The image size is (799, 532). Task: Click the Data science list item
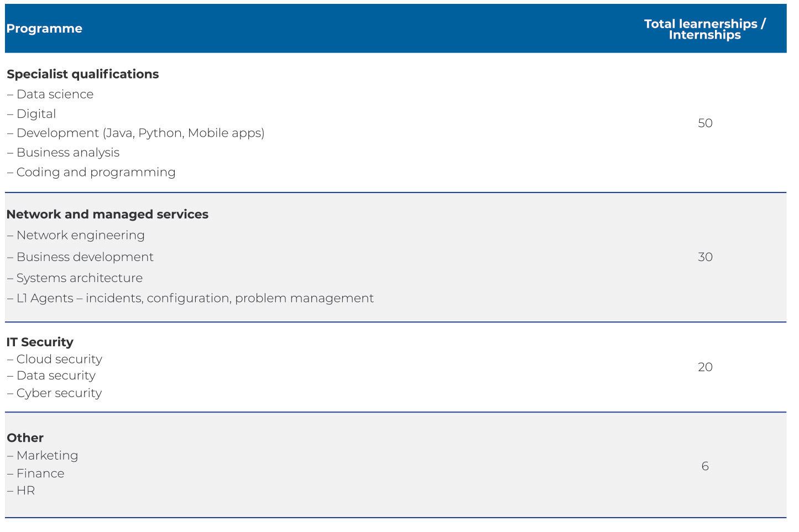[55, 95]
